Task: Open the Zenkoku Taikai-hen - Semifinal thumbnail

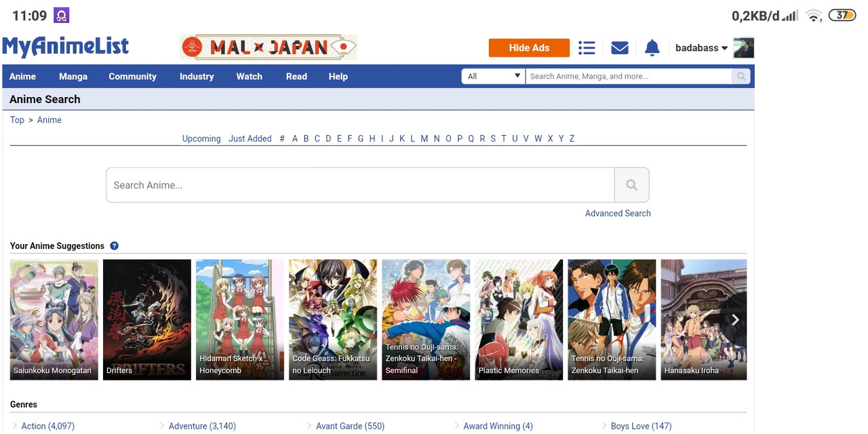Action: pyautogui.click(x=426, y=319)
